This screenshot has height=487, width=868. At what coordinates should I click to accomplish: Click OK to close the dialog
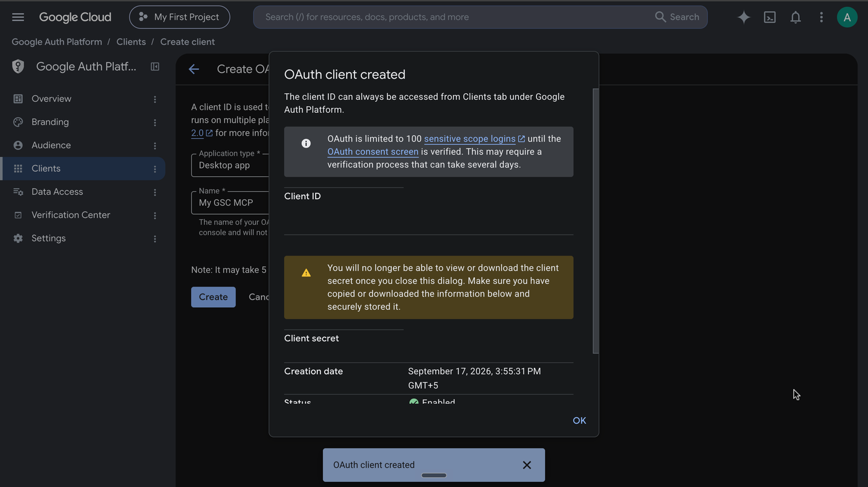point(579,421)
